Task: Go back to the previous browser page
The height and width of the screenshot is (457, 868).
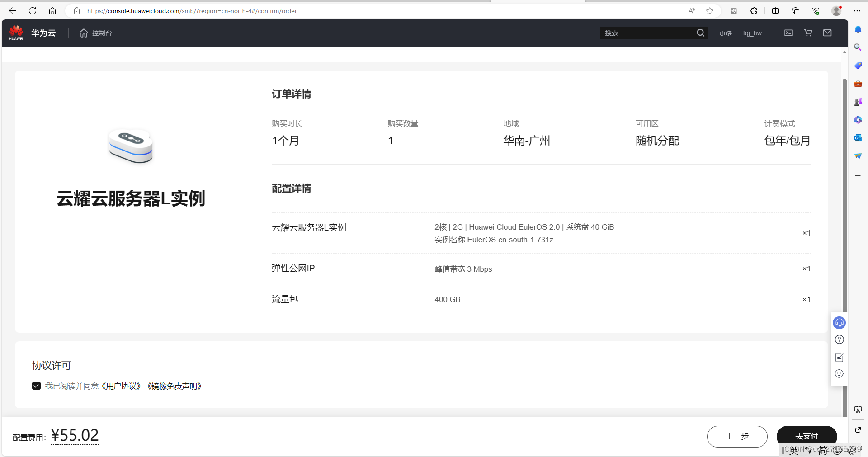Action: [x=13, y=11]
